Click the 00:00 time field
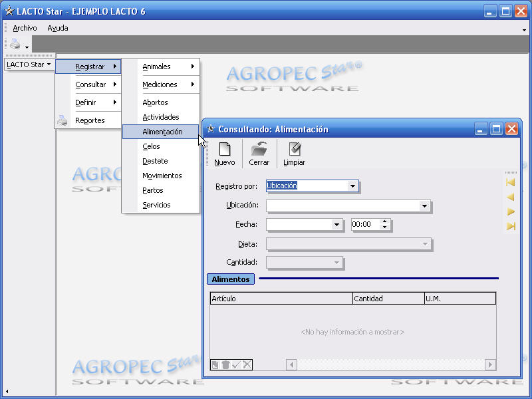Screen dimensions: 532x399 click(x=366, y=224)
